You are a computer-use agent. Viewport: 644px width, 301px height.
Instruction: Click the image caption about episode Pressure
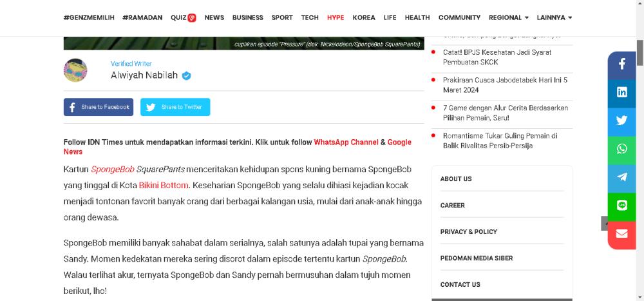pos(327,44)
